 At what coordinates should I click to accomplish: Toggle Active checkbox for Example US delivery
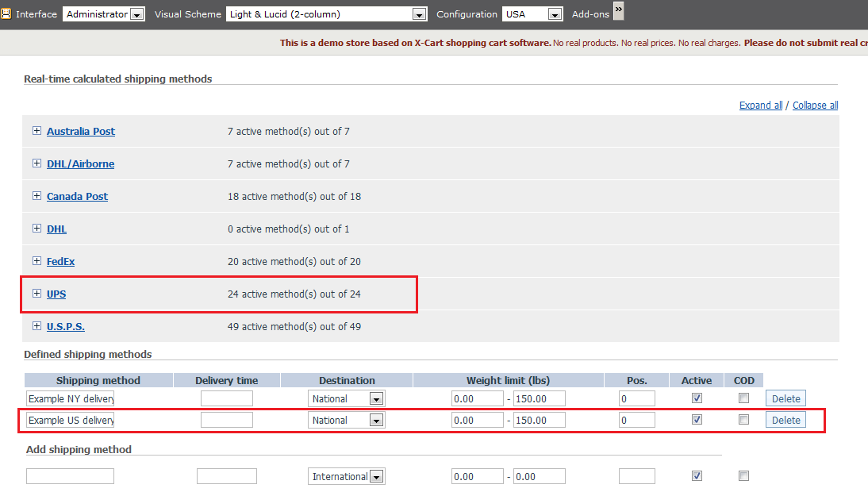point(697,420)
